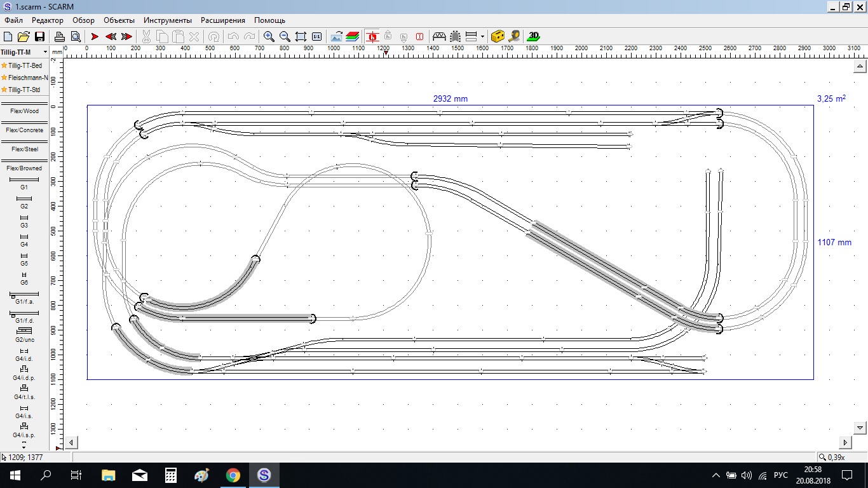Expand the toolbar line-style dropdown arrow
This screenshot has height=488, width=868.
click(482, 36)
